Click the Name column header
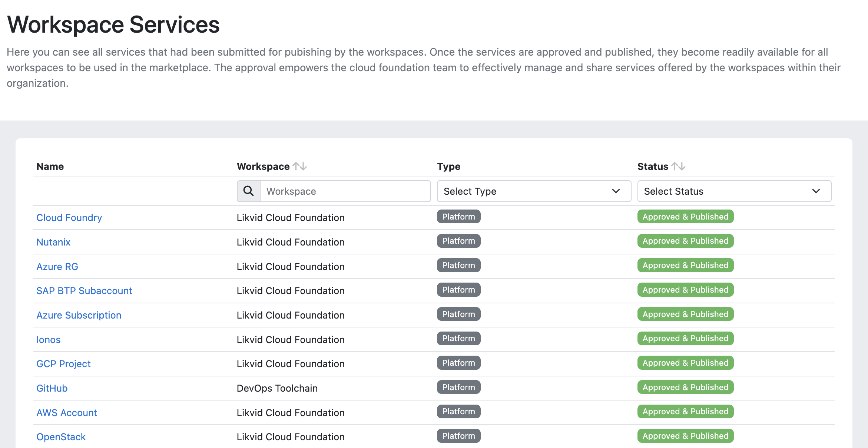 50,167
